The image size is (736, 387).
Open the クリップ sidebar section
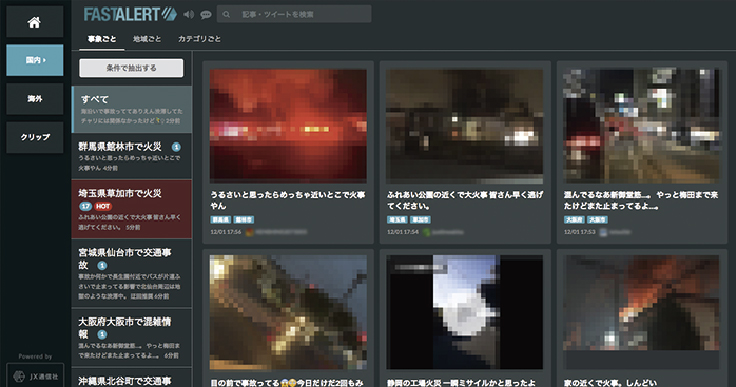(35, 137)
